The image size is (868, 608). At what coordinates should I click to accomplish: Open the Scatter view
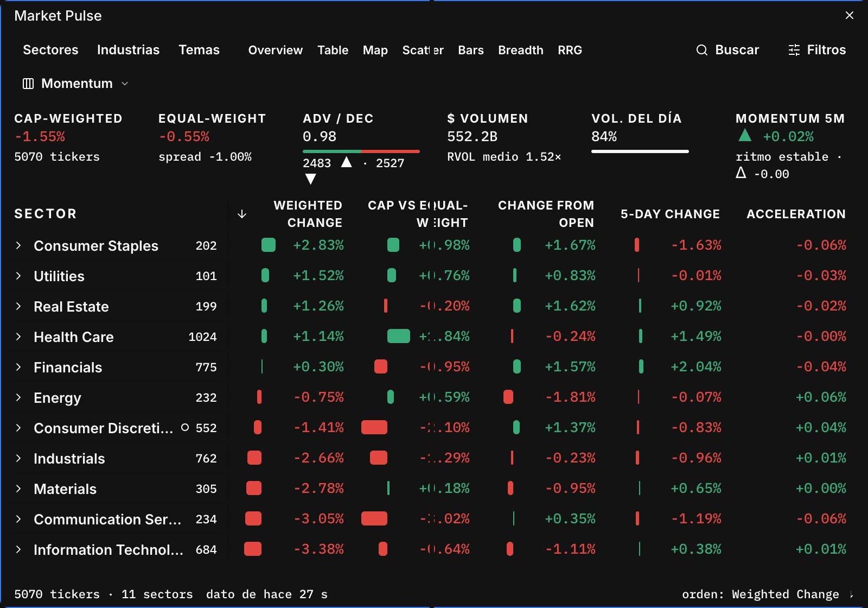pyautogui.click(x=423, y=50)
